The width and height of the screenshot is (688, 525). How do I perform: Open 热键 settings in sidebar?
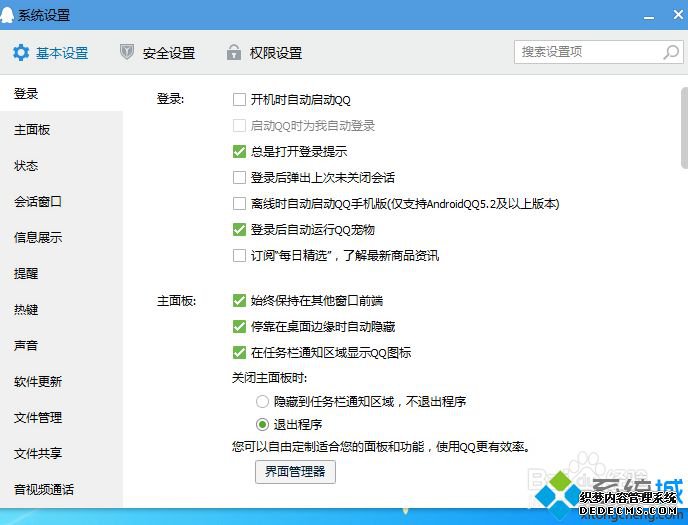pyautogui.click(x=61, y=309)
